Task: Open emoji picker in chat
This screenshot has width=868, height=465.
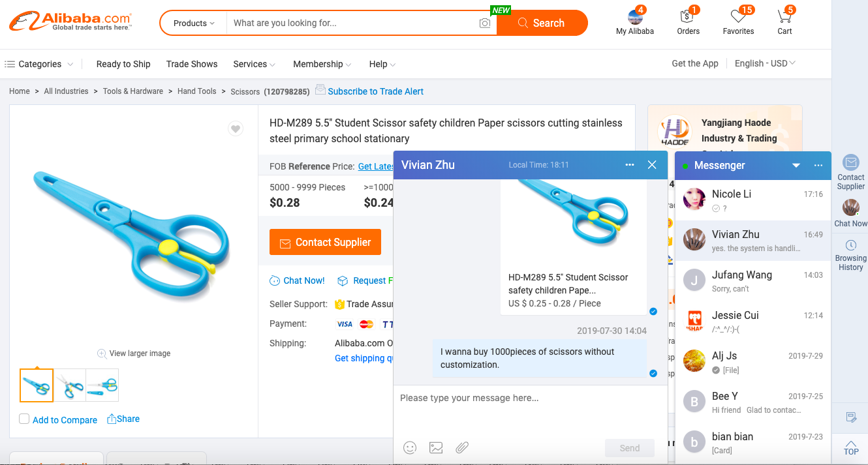Action: (410, 447)
